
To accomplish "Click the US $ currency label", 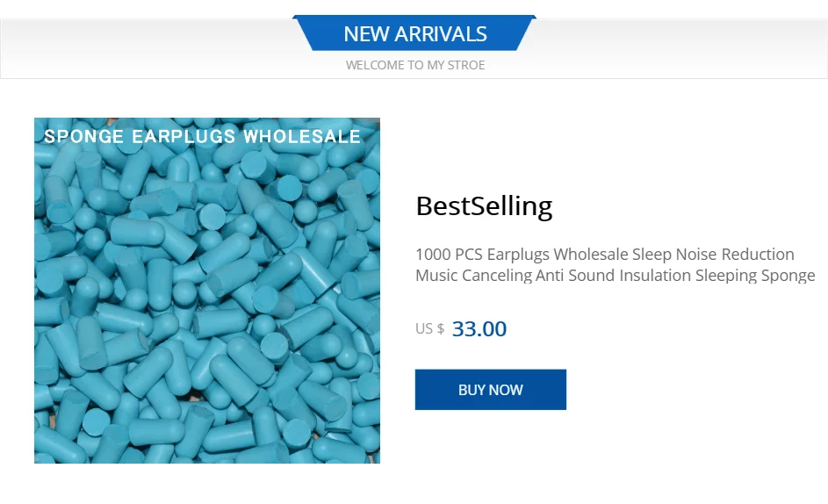I will click(x=430, y=328).
